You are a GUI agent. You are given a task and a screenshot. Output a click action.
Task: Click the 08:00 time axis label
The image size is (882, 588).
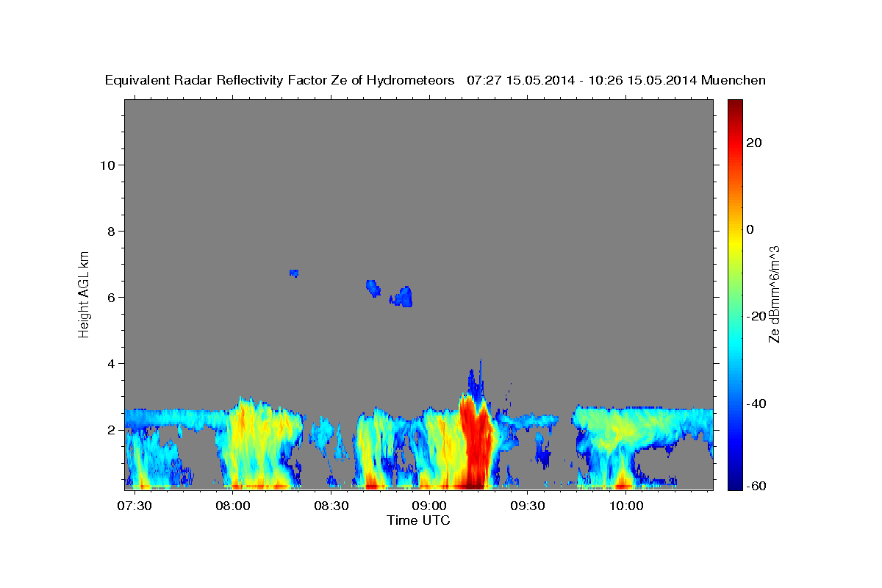[232, 506]
